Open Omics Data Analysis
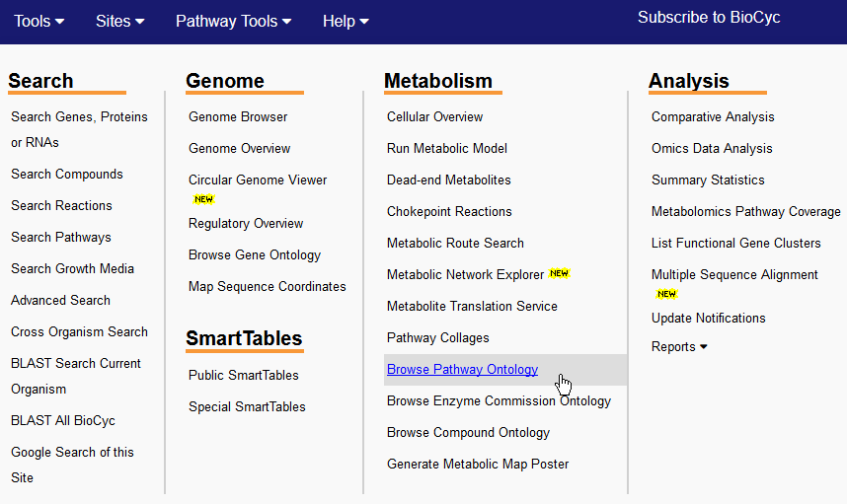Viewport: 847px width, 504px height. (712, 148)
